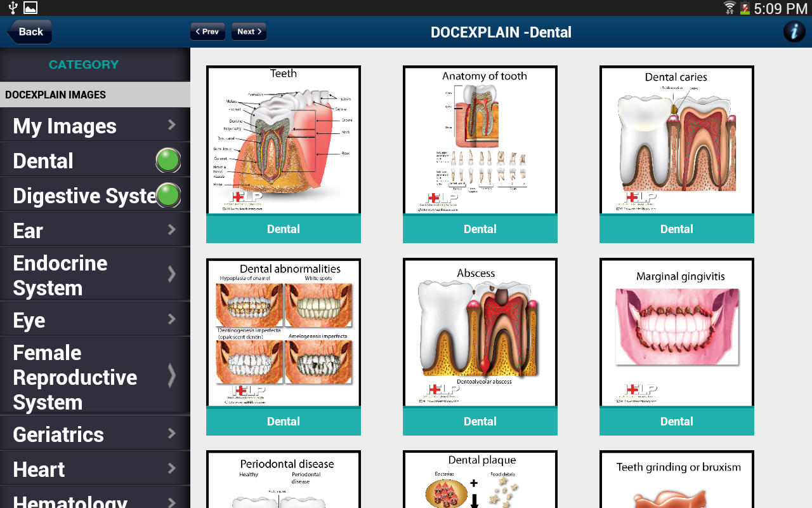Open Dental plaque thumbnail
812x508 pixels.
tap(480, 479)
